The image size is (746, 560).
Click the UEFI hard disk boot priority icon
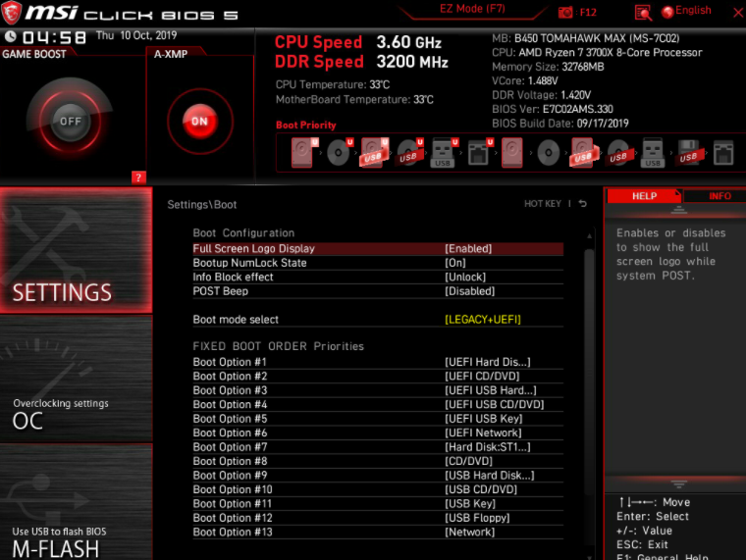point(303,153)
